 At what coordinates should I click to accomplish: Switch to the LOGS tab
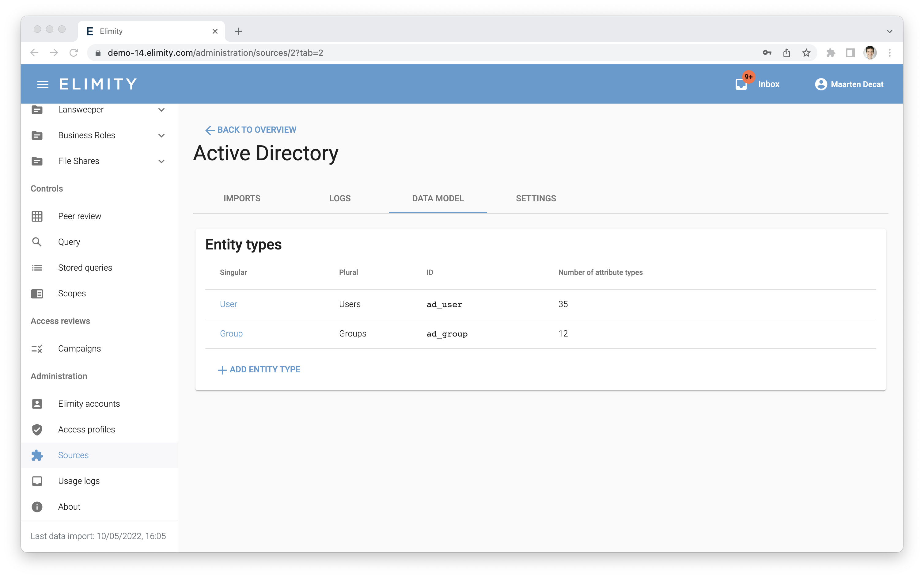[x=340, y=198]
